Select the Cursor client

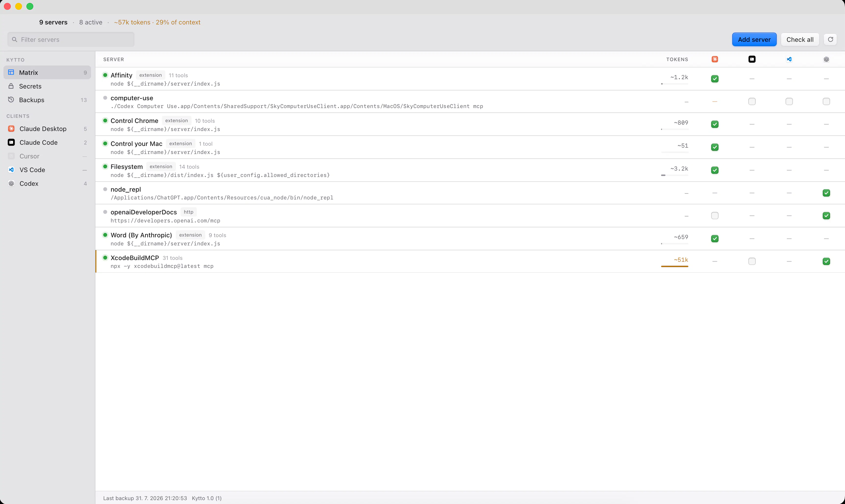47,156
